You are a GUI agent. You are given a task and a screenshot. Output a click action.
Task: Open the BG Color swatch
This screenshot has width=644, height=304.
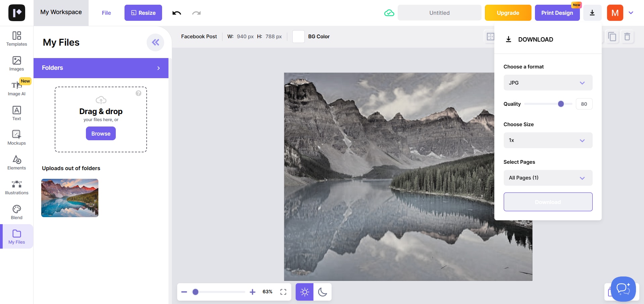click(298, 36)
